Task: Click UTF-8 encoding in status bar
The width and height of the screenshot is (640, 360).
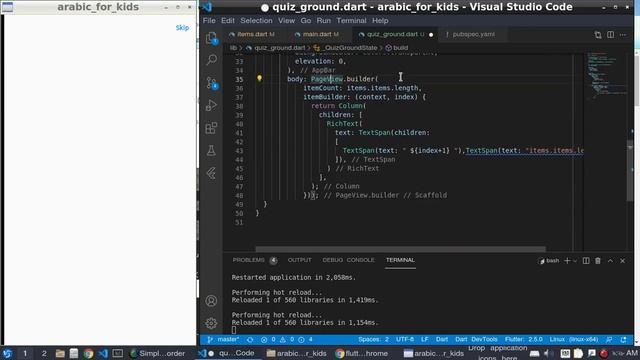Action: pyautogui.click(x=405, y=340)
